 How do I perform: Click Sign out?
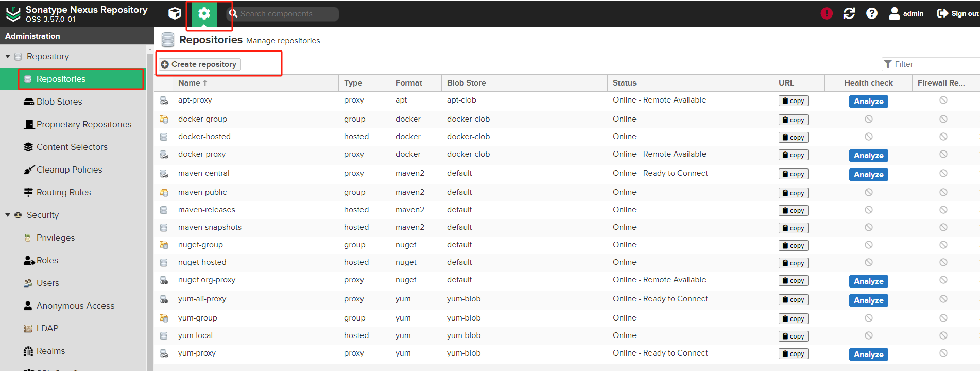[957, 13]
